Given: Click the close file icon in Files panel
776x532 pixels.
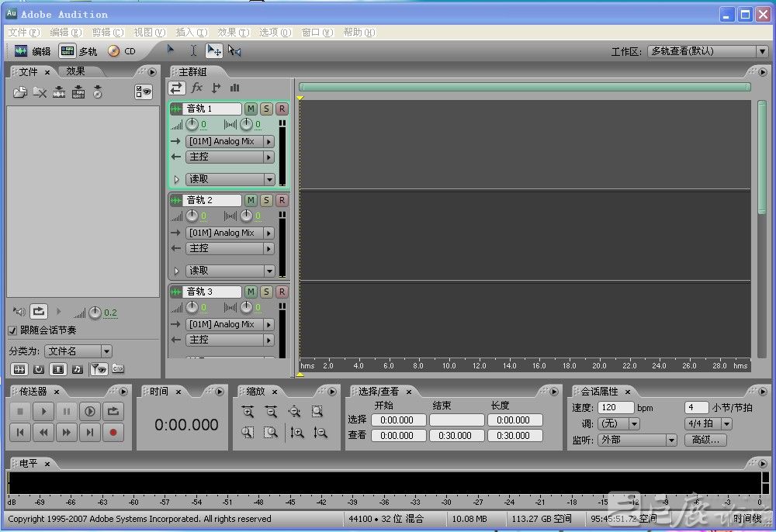Looking at the screenshot, I should tap(40, 92).
